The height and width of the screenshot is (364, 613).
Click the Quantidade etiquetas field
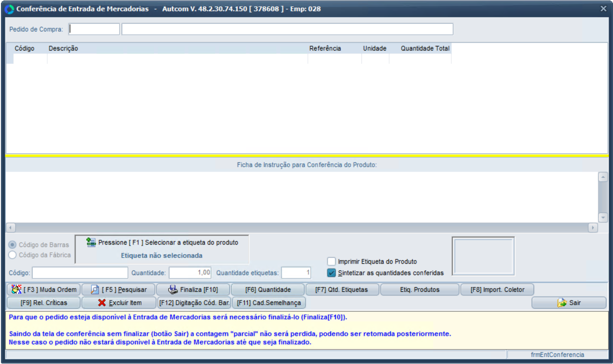296,273
